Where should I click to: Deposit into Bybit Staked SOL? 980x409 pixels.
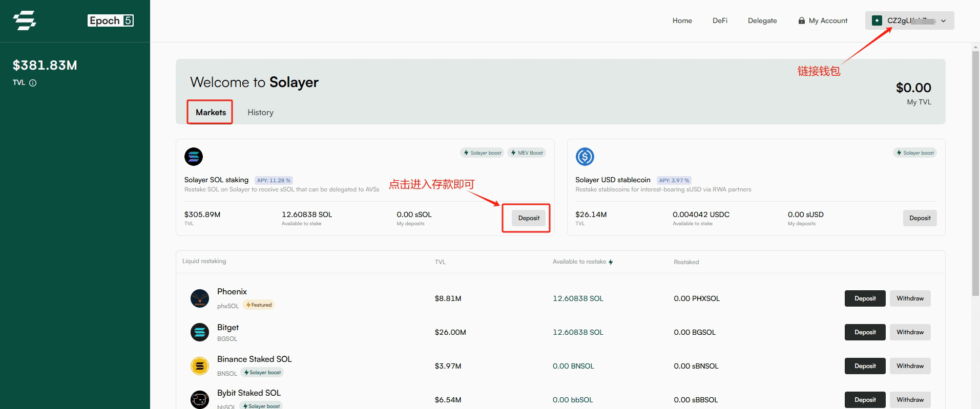[865, 400]
